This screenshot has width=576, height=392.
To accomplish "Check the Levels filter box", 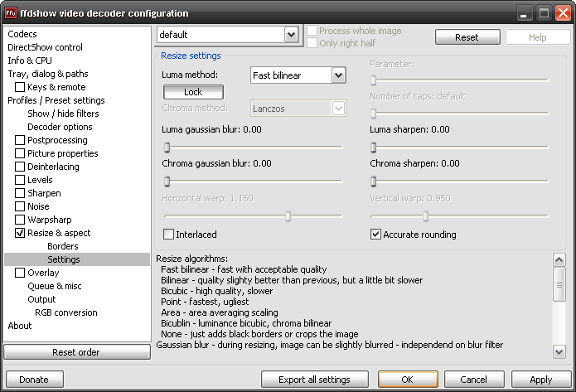I will [x=20, y=180].
